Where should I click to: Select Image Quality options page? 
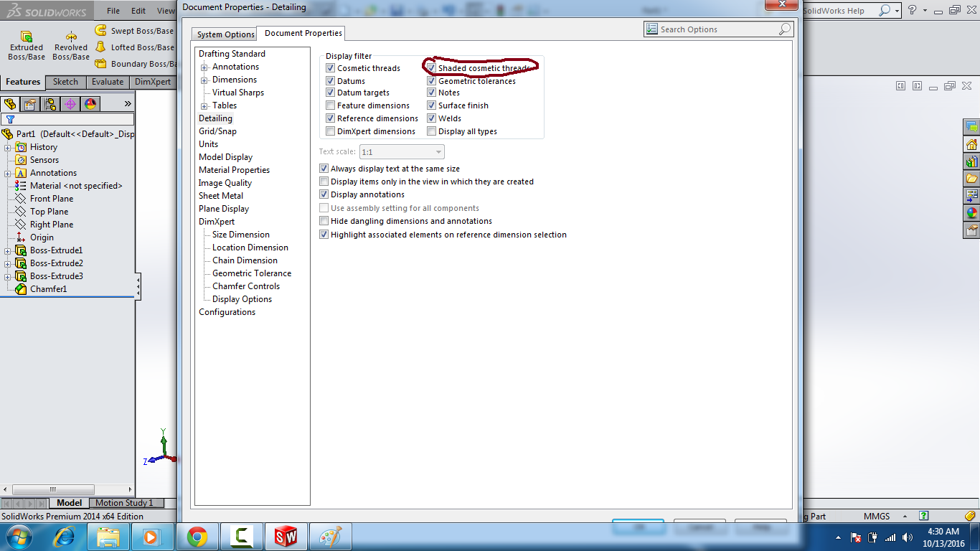(x=225, y=183)
